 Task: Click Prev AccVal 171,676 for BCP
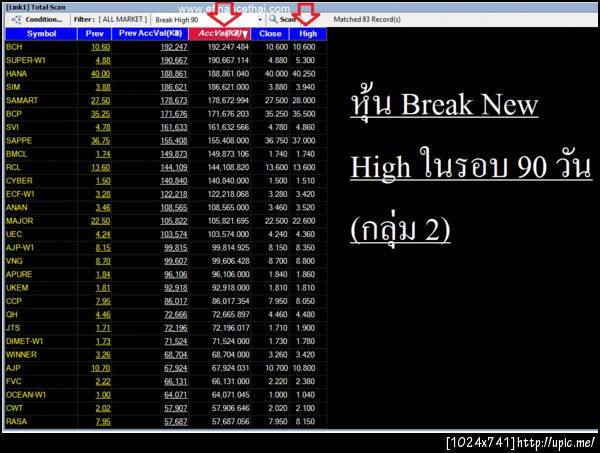pyautogui.click(x=174, y=114)
